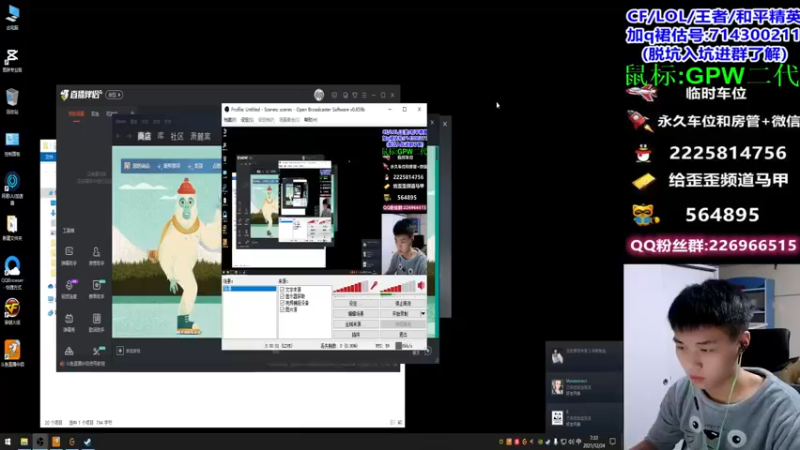
Task: Open Steam from the taskbar
Action: pos(88,441)
